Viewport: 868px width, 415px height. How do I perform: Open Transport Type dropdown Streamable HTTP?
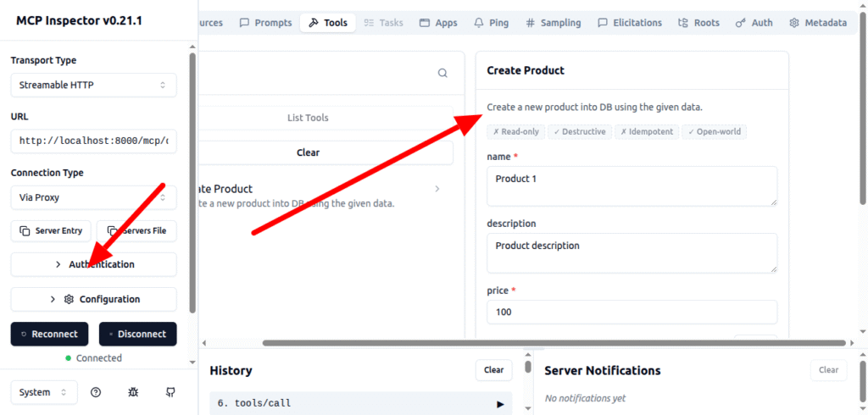(x=93, y=86)
